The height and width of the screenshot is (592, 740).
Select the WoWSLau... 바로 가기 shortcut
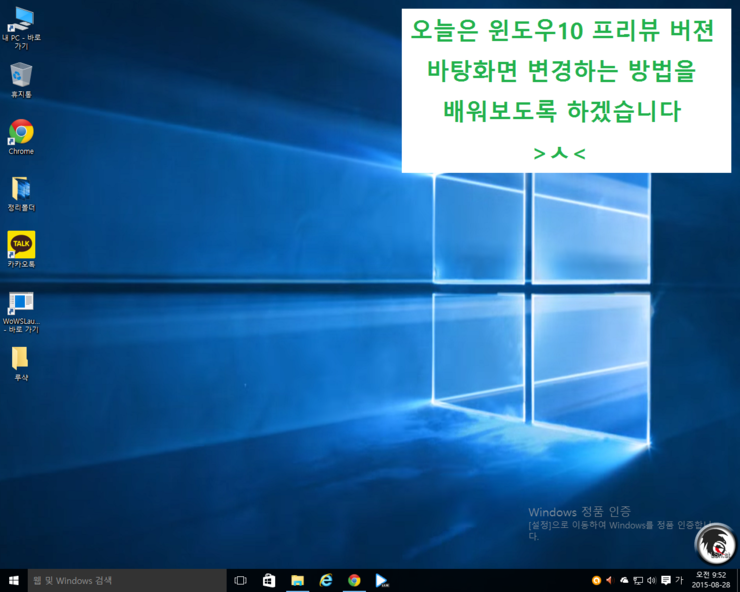coord(21,313)
